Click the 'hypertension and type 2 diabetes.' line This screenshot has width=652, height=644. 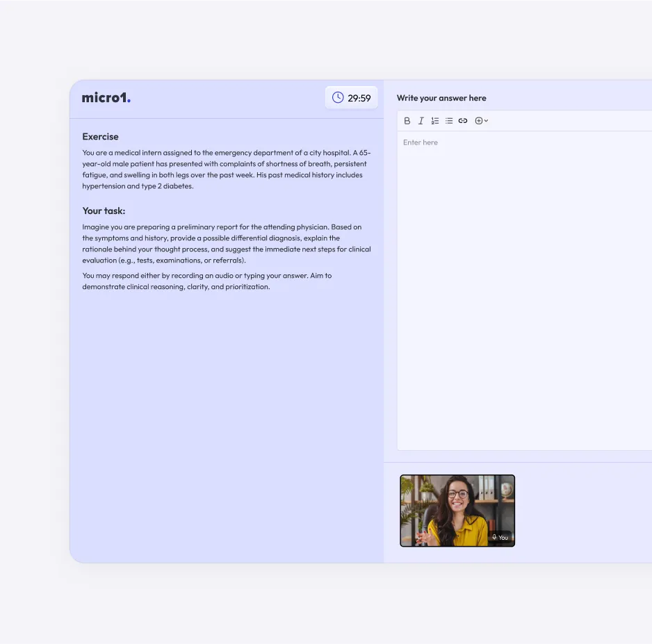coord(138,186)
